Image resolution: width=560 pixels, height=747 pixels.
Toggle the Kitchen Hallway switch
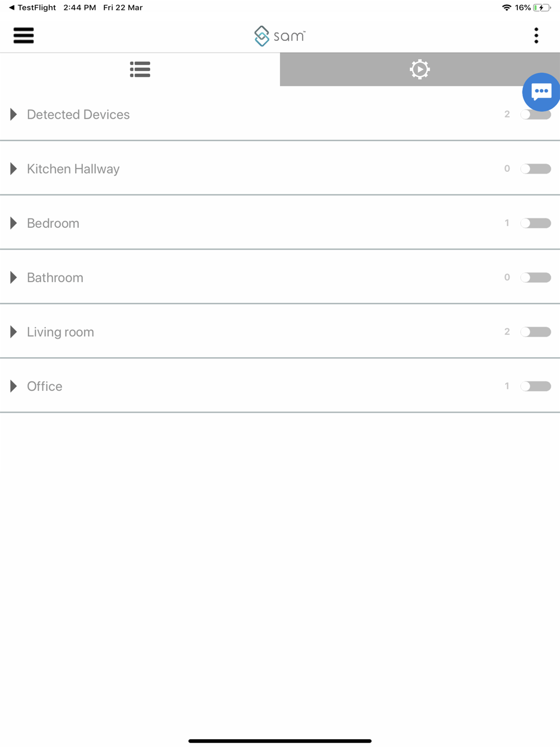pos(536,169)
